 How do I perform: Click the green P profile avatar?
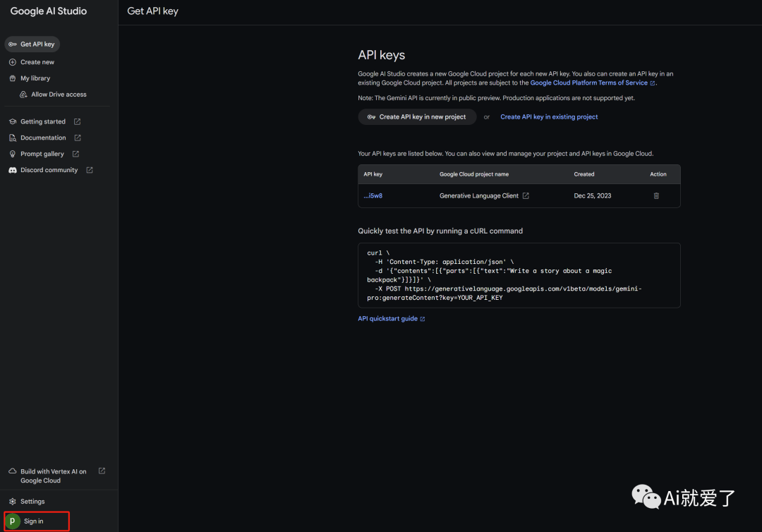(x=13, y=521)
